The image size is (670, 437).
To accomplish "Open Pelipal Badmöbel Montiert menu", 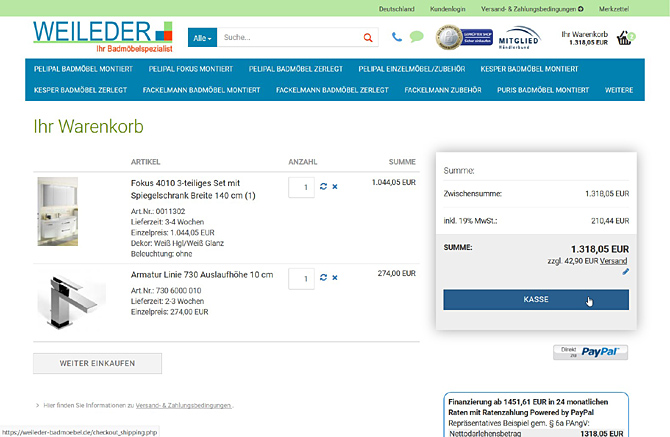I will point(83,69).
